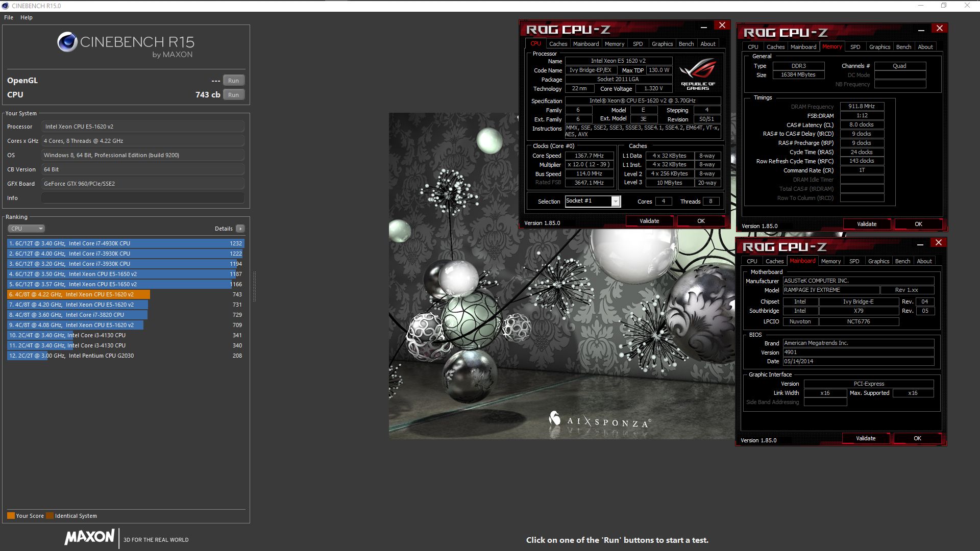Image resolution: width=980 pixels, height=551 pixels.
Task: Click Validate in CPU-Z Memory window
Action: click(867, 224)
